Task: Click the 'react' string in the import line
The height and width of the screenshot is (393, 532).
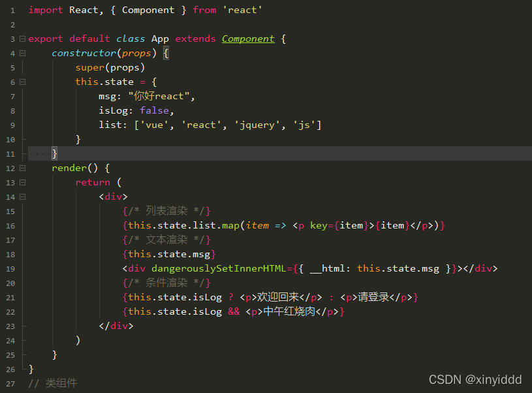Action: [x=242, y=10]
